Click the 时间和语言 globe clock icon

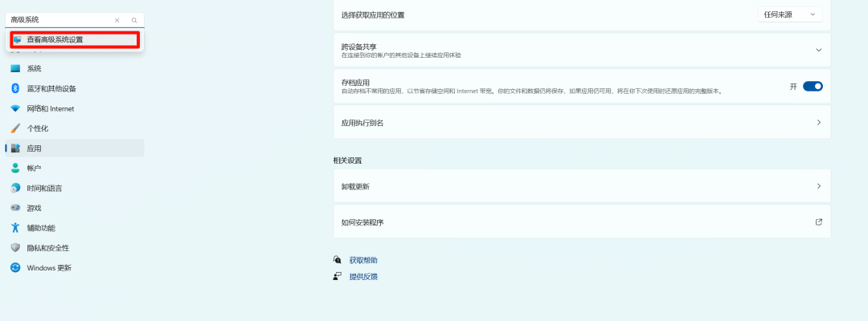click(x=15, y=188)
